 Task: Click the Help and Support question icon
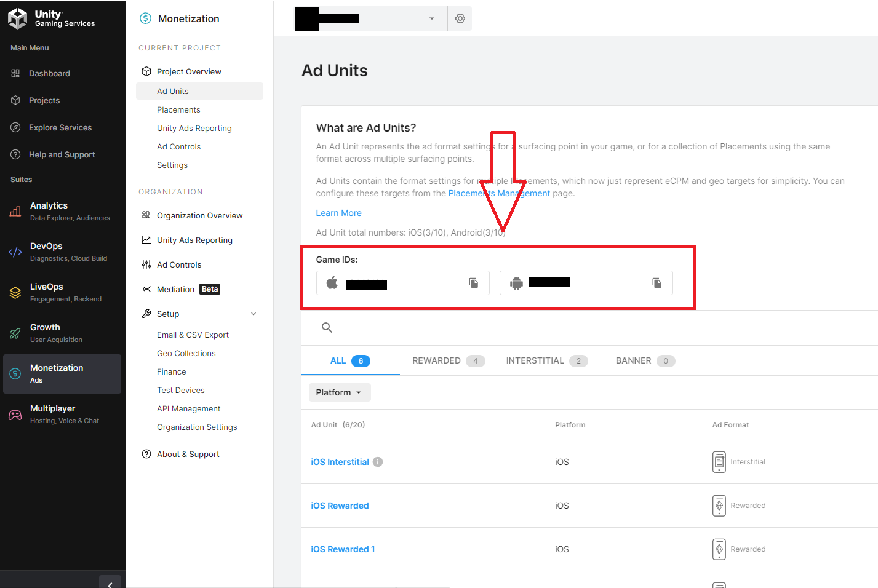coord(15,154)
